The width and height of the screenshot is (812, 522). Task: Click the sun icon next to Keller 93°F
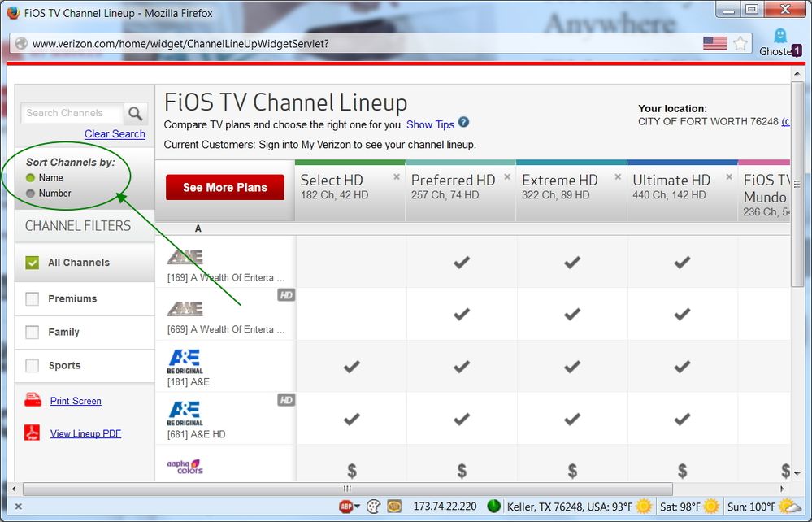pos(644,506)
